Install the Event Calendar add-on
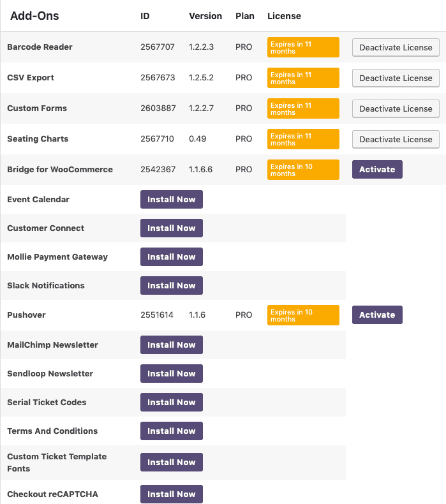The image size is (446, 504). coord(172,199)
